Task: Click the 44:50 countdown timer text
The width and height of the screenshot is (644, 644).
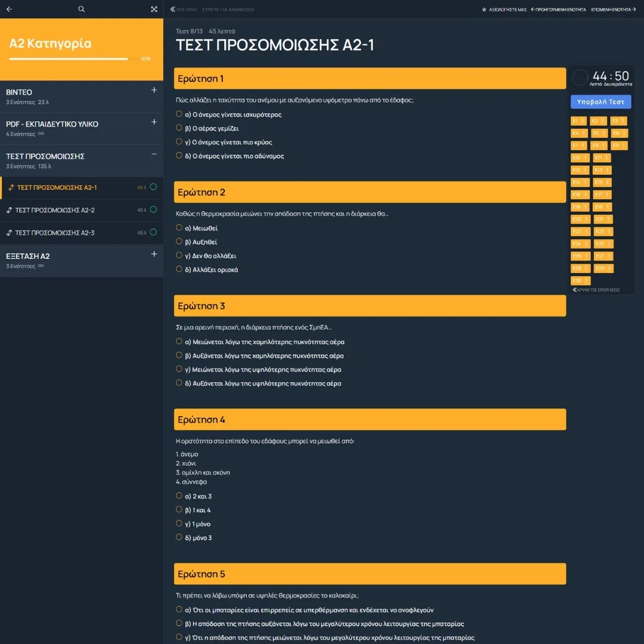Action: tap(611, 76)
